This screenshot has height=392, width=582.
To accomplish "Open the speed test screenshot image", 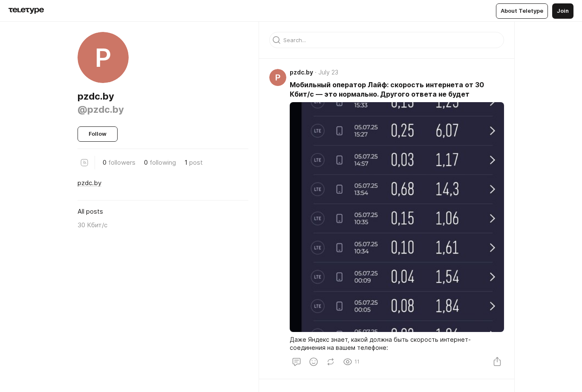I will point(397,217).
